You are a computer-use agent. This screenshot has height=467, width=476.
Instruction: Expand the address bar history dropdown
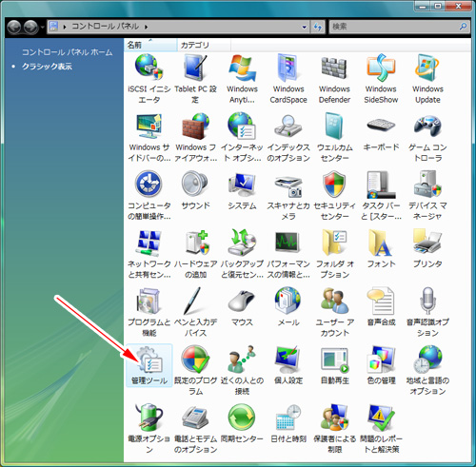tap(305, 27)
